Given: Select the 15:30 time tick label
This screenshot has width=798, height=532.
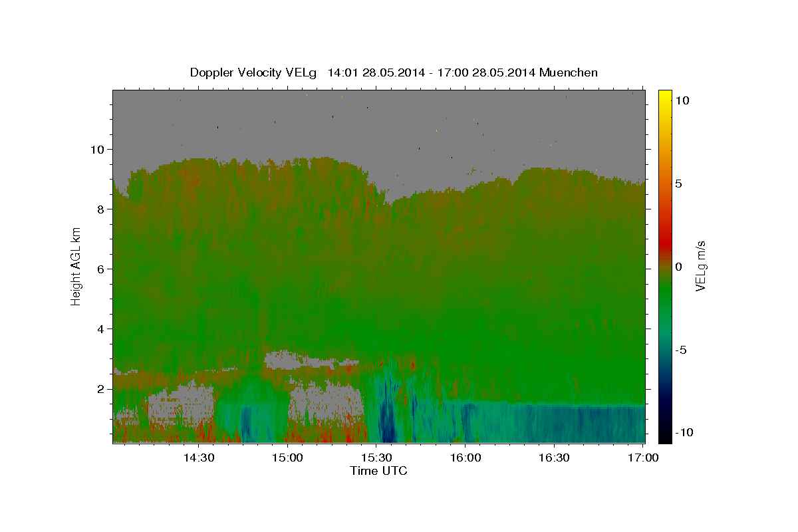Looking at the screenshot, I should [x=376, y=458].
